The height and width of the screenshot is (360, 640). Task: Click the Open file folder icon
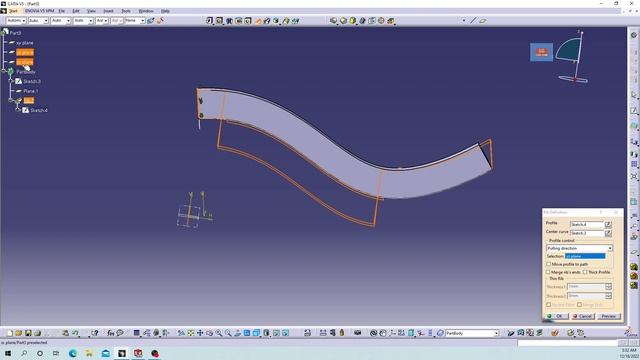click(19, 333)
